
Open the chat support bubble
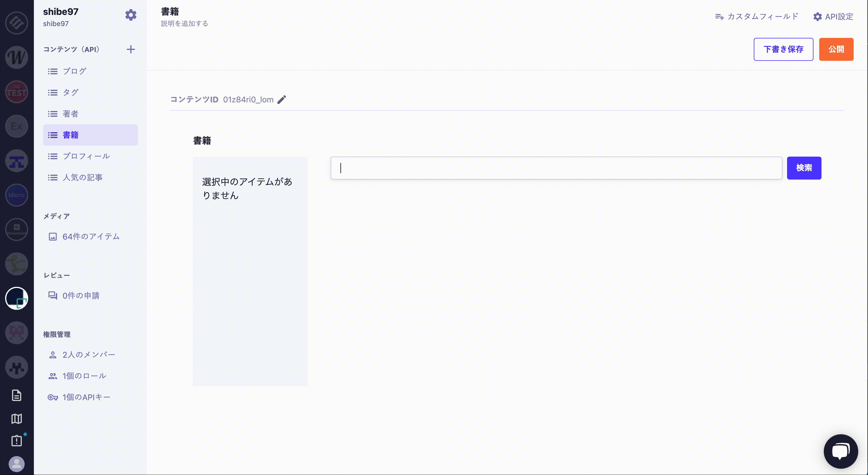(x=840, y=451)
